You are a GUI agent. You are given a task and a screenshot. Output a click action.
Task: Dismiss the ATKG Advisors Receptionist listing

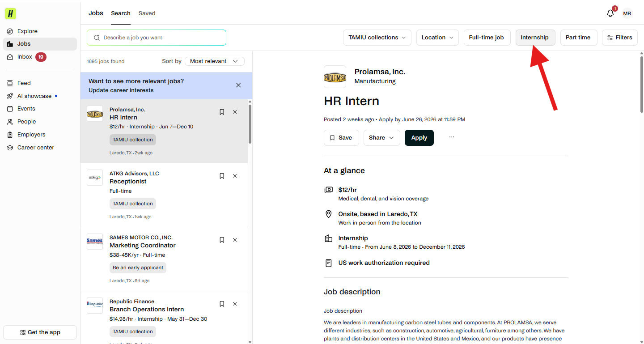[x=235, y=176]
